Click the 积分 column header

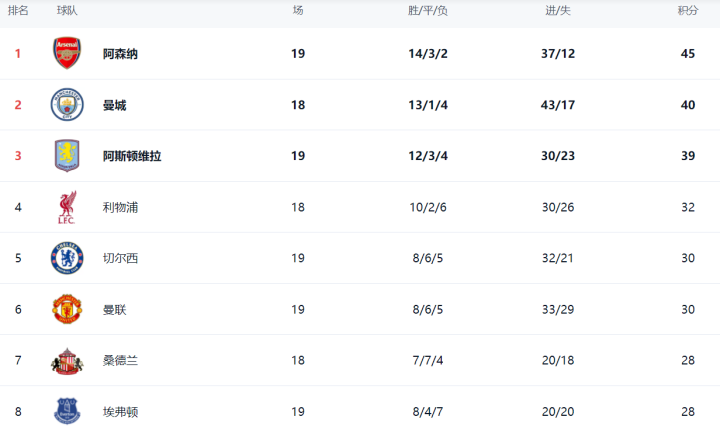click(688, 10)
